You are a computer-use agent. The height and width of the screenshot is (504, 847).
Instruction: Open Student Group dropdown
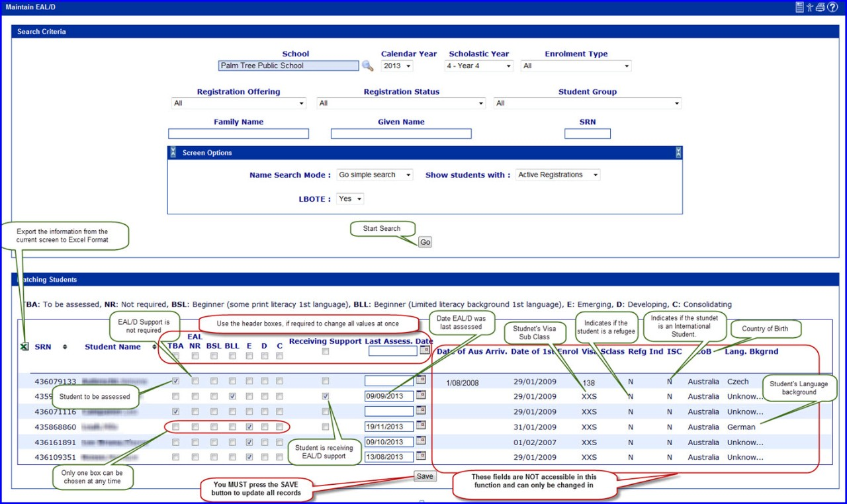pos(587,103)
